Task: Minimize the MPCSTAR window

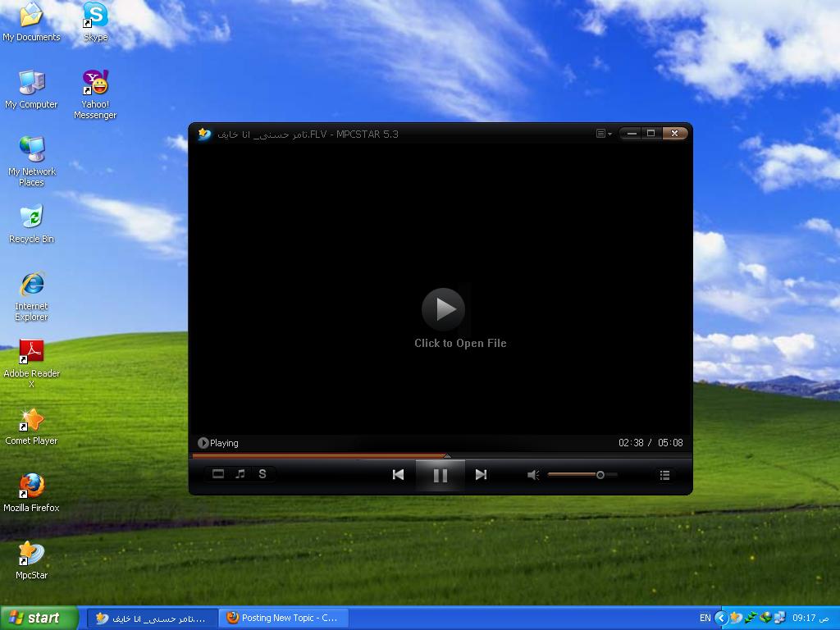Action: coord(632,134)
